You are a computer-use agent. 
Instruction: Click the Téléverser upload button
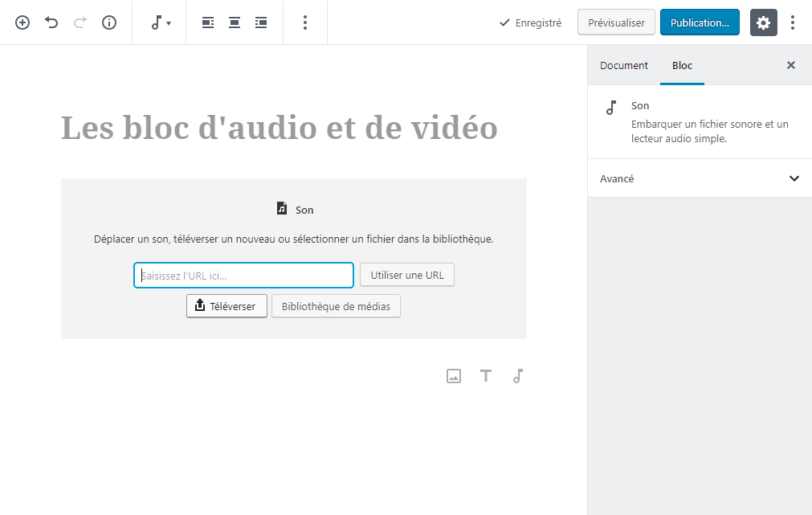pyautogui.click(x=226, y=306)
